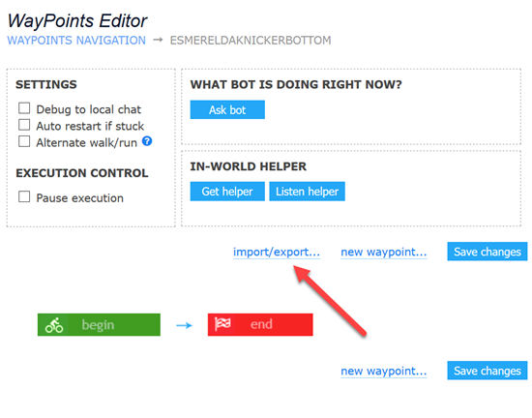Open WayPoints Navigation breadcrumb link
532x418 pixels.
coord(76,41)
